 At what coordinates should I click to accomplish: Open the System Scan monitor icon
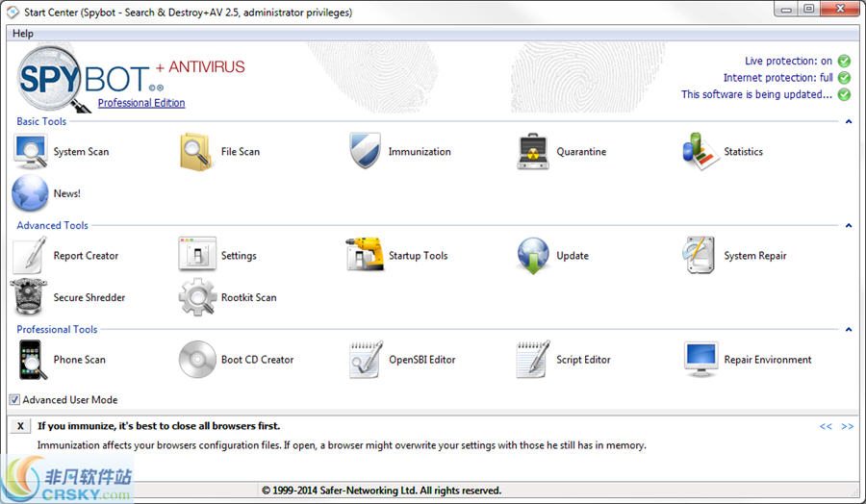tap(30, 152)
